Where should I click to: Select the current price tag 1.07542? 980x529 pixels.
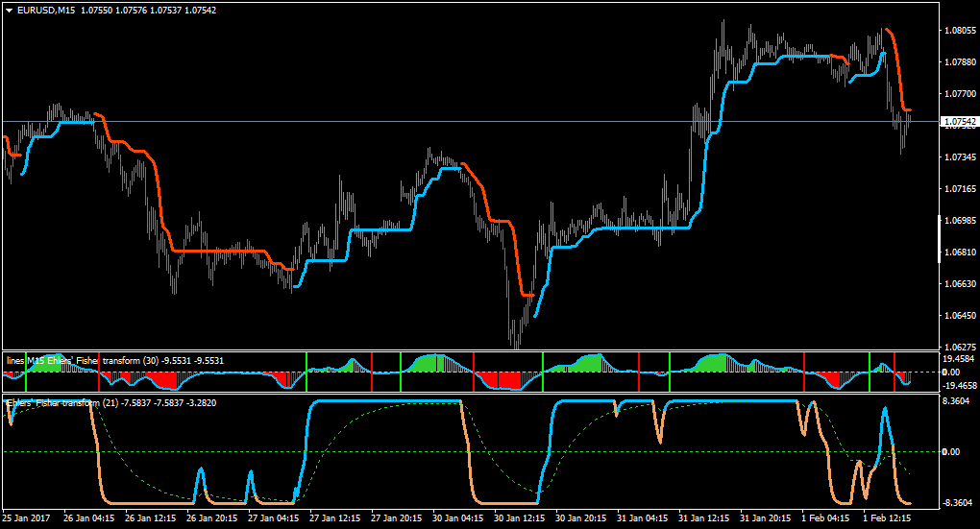[960, 121]
